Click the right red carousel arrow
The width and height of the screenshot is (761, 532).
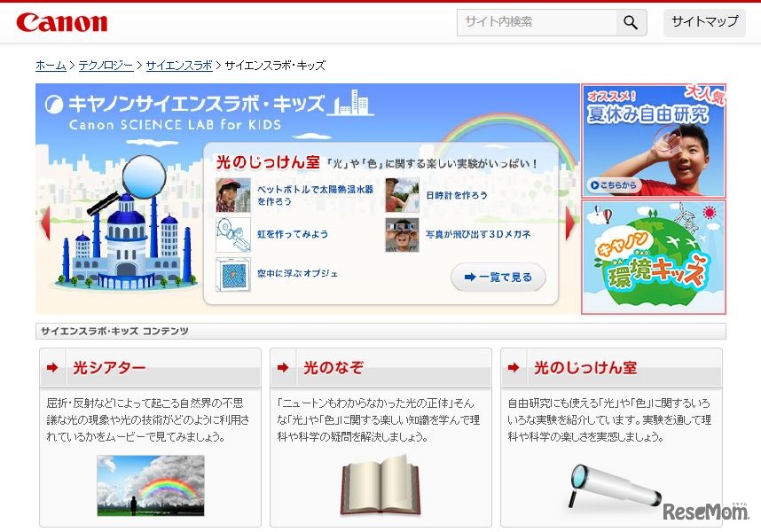pos(569,223)
